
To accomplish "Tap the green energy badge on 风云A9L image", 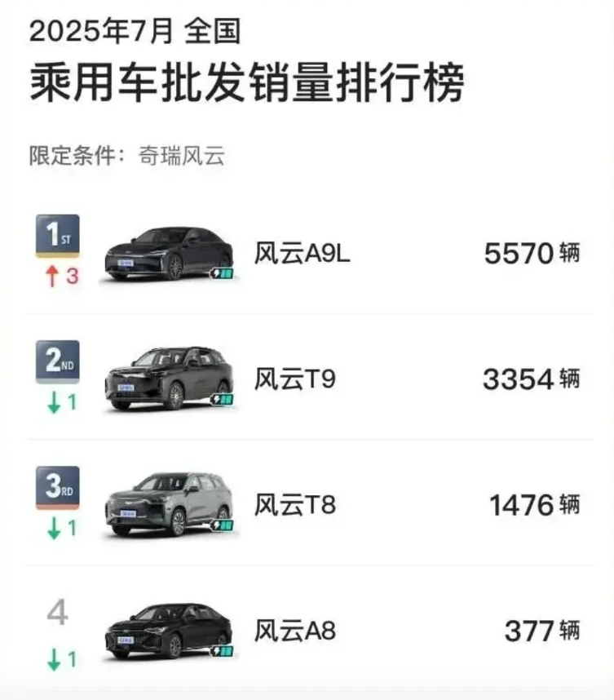I will pyautogui.click(x=221, y=274).
